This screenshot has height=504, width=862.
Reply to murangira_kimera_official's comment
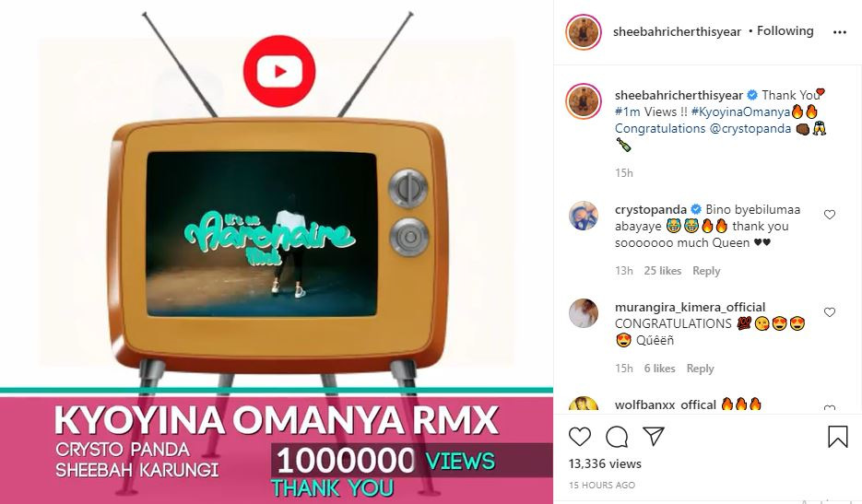click(700, 369)
